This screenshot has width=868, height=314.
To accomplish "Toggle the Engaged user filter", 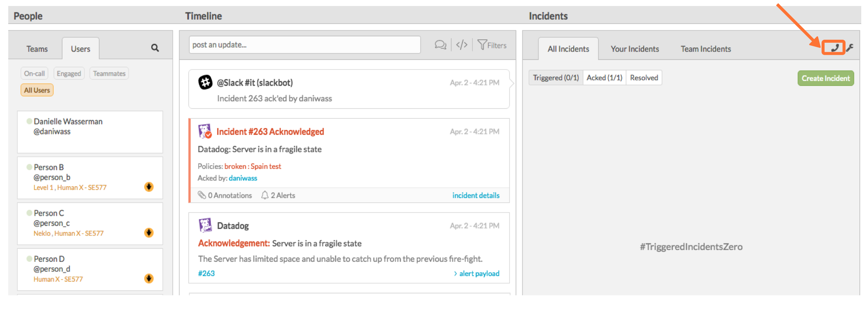I will click(69, 73).
